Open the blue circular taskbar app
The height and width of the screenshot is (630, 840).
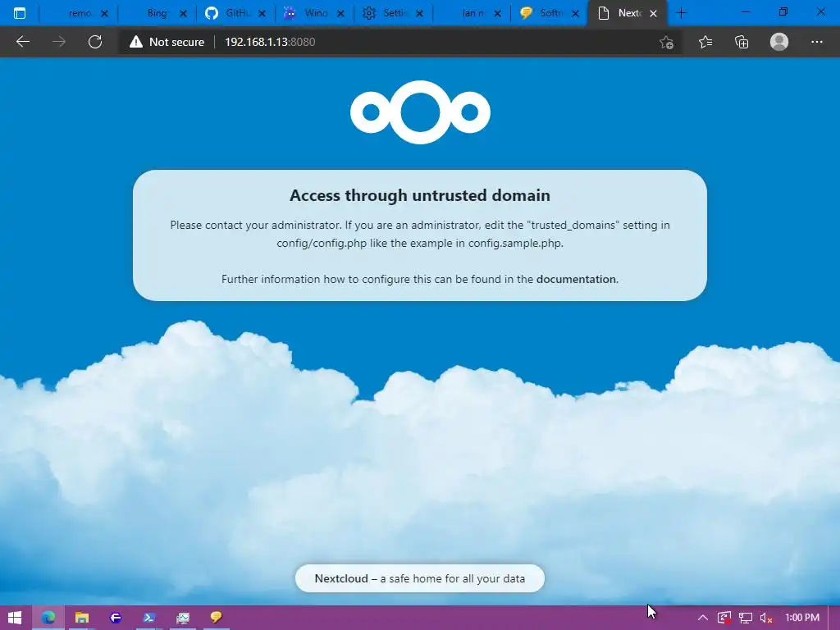click(115, 618)
